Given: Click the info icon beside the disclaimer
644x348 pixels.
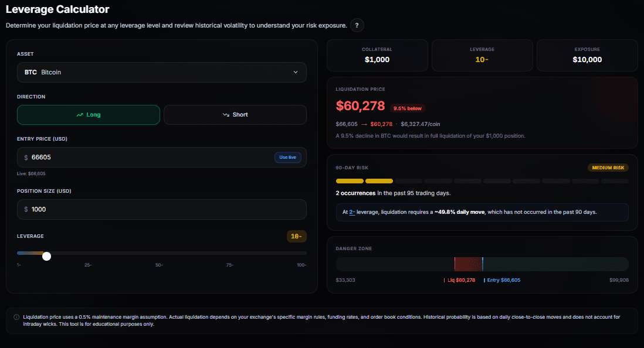Looking at the screenshot, I should pos(16,317).
